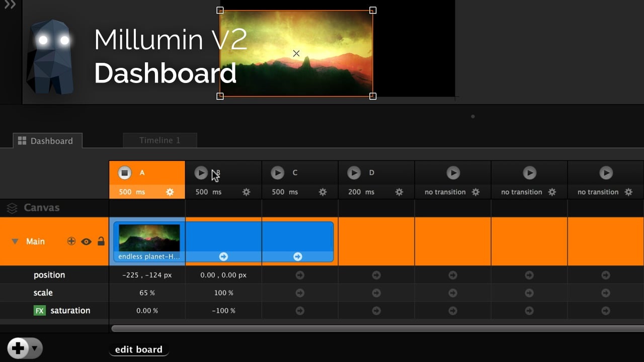This screenshot has height=362, width=644.
Task: Select the bottom-right handle of the canvas media
Action: pyautogui.click(x=373, y=96)
